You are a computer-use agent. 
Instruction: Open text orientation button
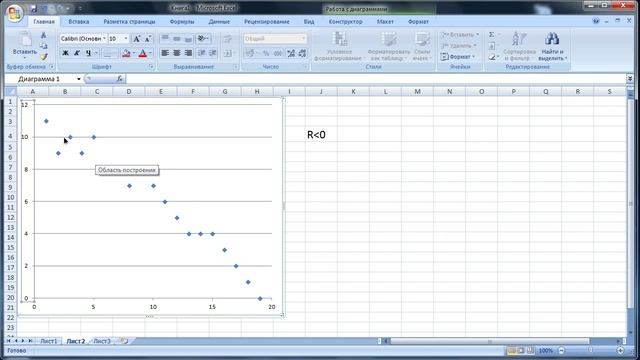203,38
